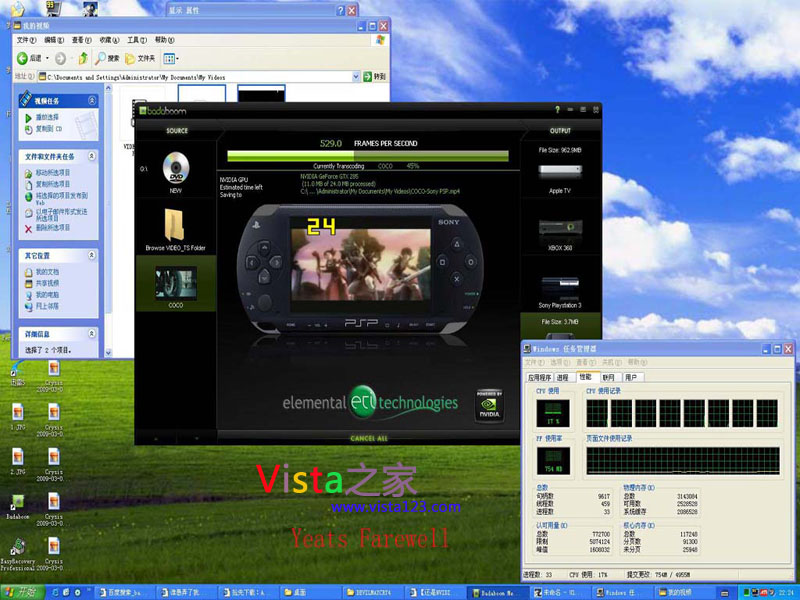
Task: Click 搜索 search button in Explorer toolbar
Action: click(107, 59)
